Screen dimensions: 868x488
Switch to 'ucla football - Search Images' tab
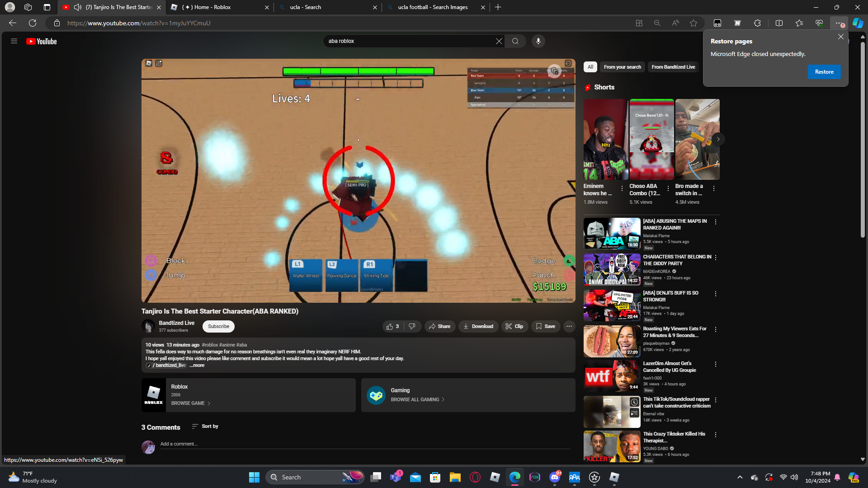tap(436, 7)
